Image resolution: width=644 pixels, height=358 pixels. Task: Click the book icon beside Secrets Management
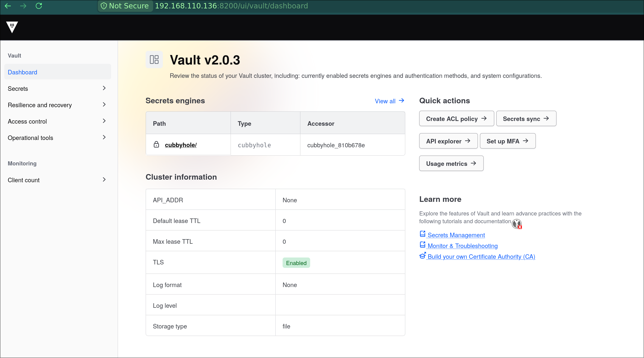423,234
